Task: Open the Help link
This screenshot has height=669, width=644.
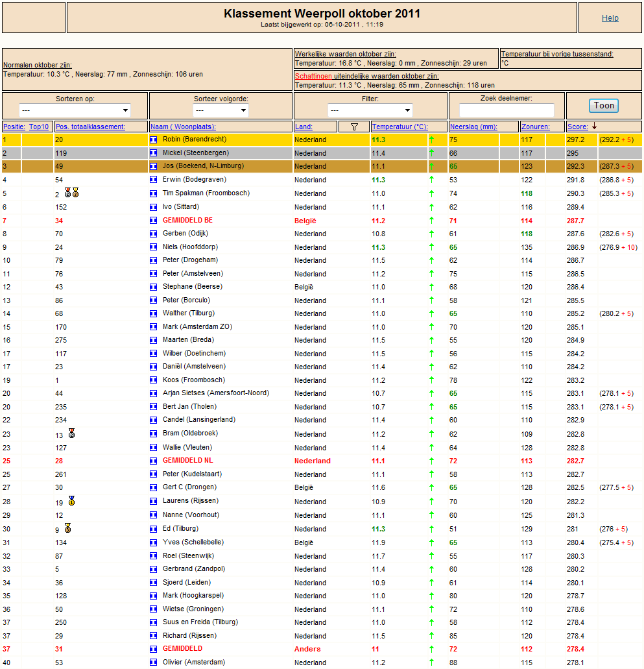Action: [610, 18]
